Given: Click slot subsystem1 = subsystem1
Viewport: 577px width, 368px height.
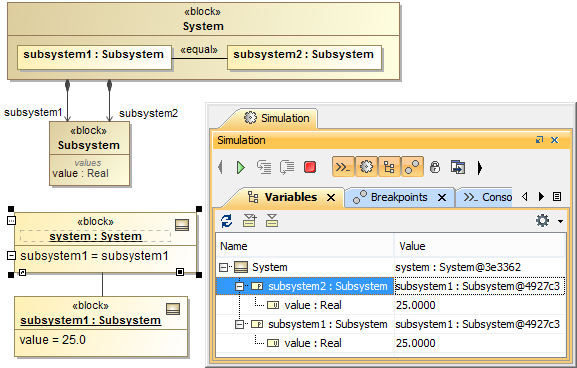Looking at the screenshot, I should (x=94, y=256).
